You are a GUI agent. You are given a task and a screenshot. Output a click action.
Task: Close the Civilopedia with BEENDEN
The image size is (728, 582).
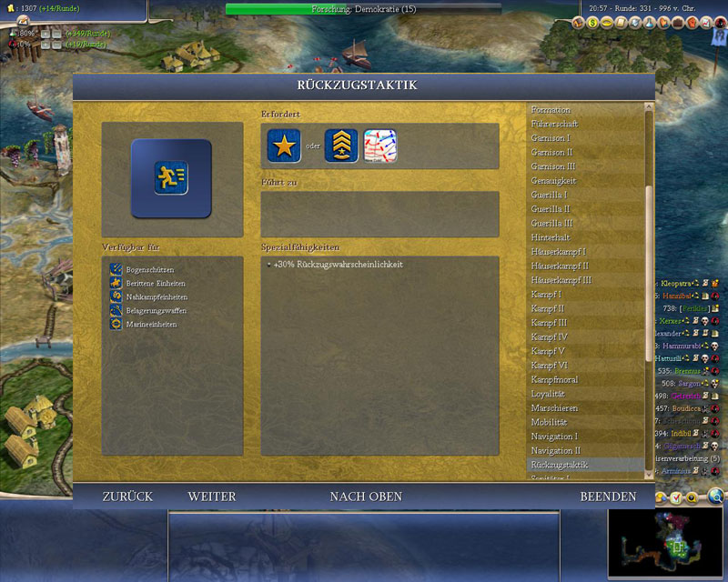[x=608, y=497]
